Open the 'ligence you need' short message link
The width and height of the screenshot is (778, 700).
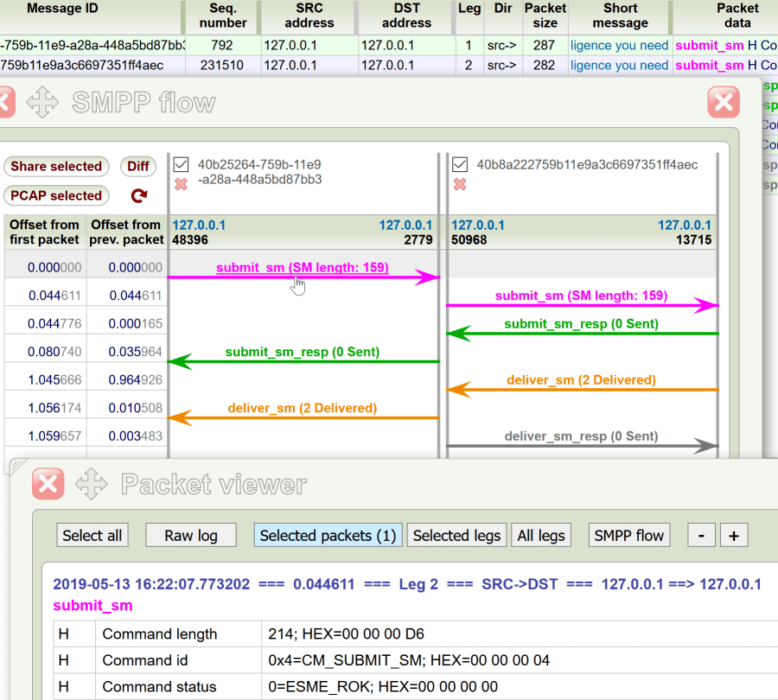pos(619,44)
